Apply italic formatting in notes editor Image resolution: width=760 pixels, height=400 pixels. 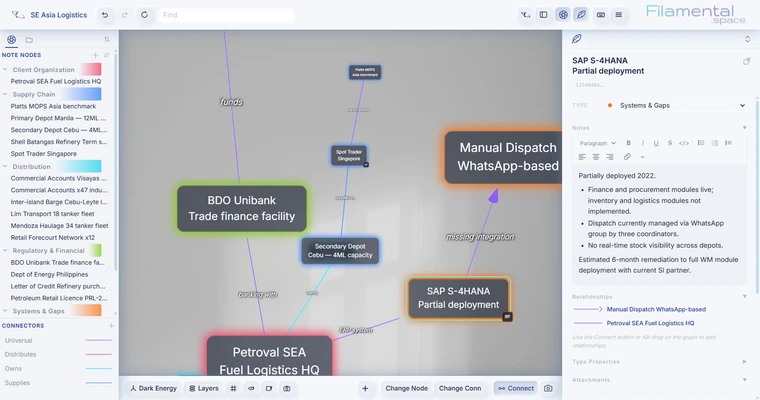643,143
